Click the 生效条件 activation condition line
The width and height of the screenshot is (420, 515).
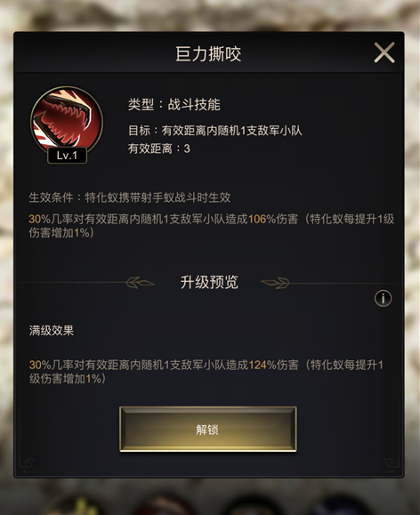[x=130, y=197]
